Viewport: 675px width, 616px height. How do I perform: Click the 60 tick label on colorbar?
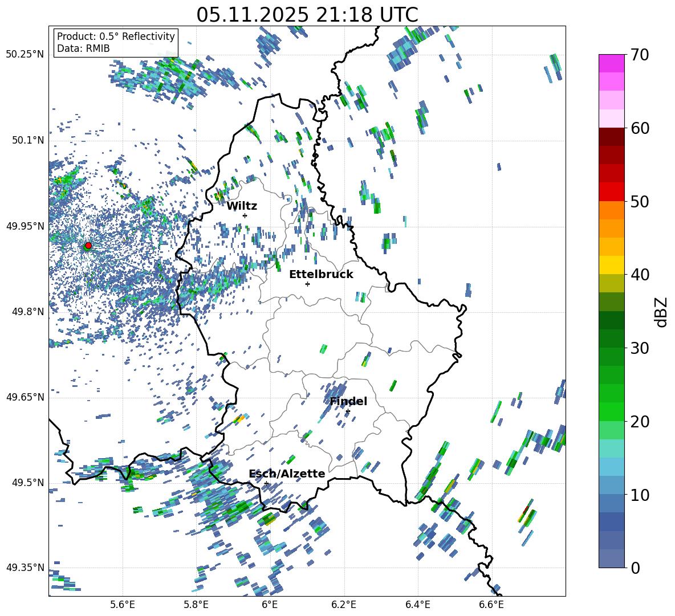(640, 128)
